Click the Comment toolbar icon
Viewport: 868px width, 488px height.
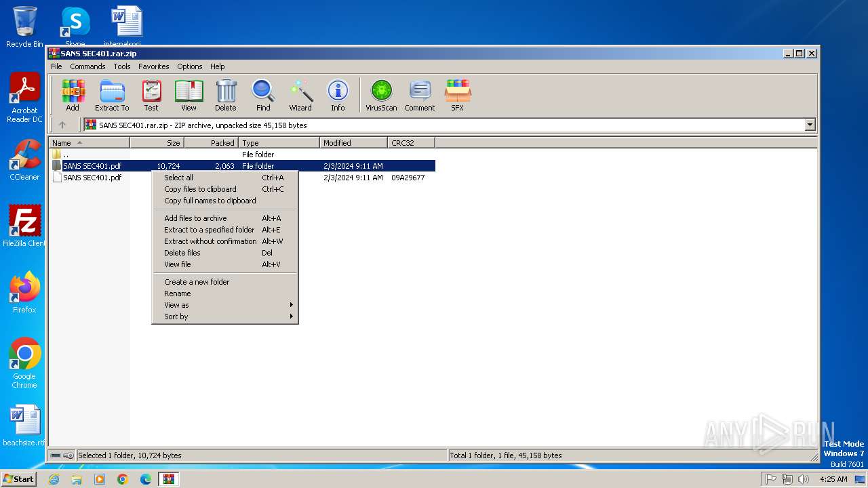click(420, 95)
